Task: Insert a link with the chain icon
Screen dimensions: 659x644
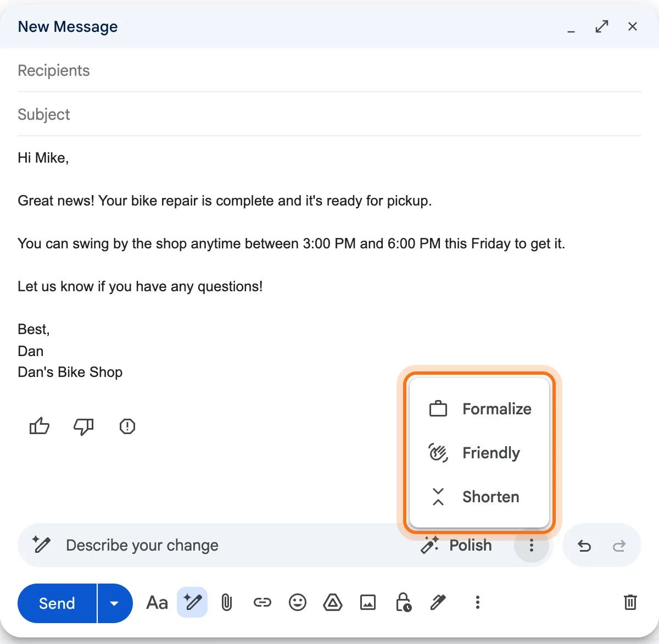Action: pos(262,603)
